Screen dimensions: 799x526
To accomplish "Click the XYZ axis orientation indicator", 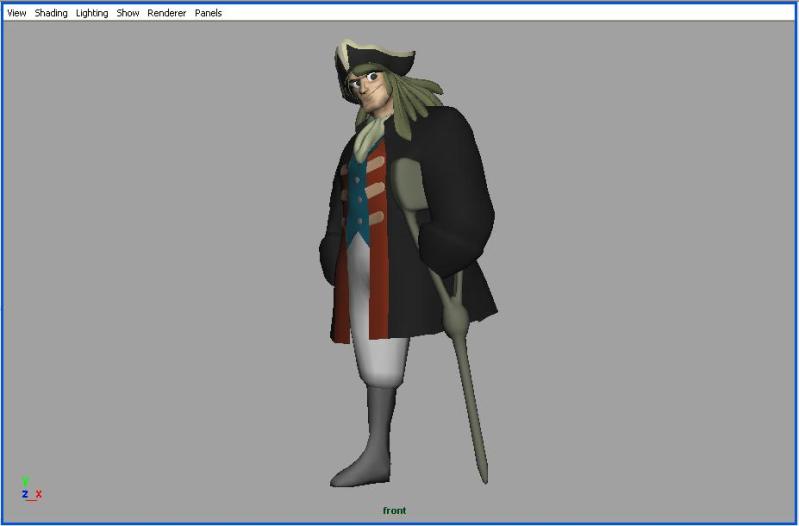I will coord(31,490).
